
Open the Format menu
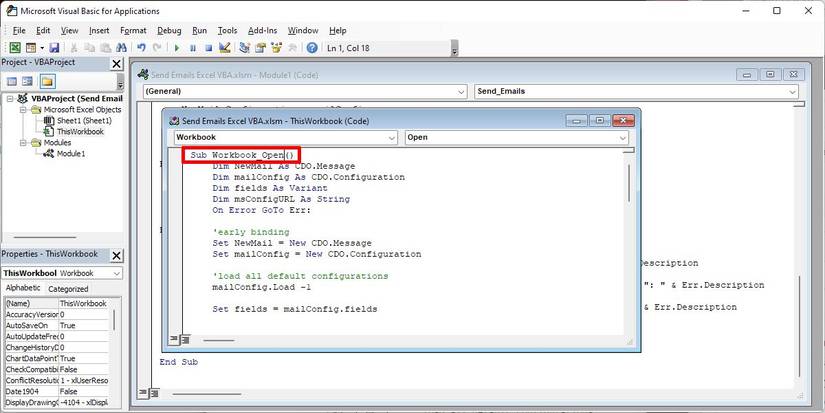tap(133, 31)
